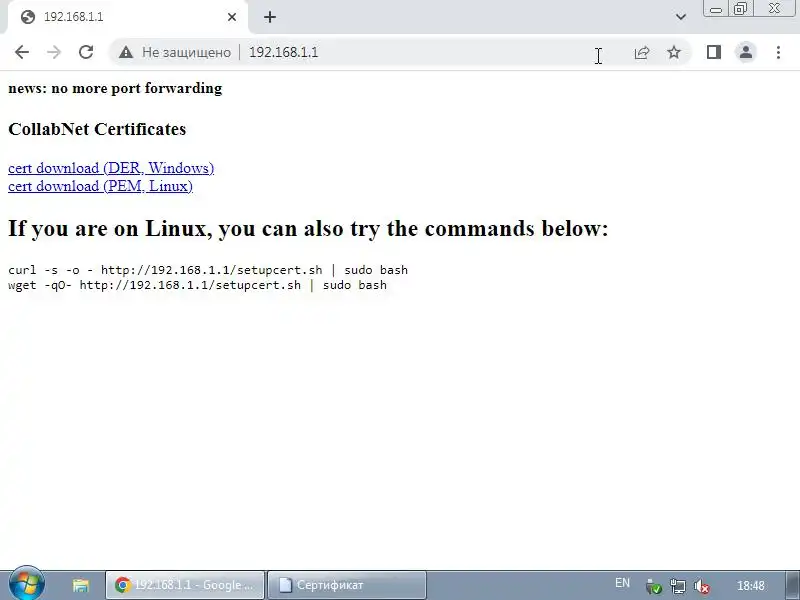The width and height of the screenshot is (800, 600).
Task: Open the Windows Start menu
Action: [x=27, y=584]
